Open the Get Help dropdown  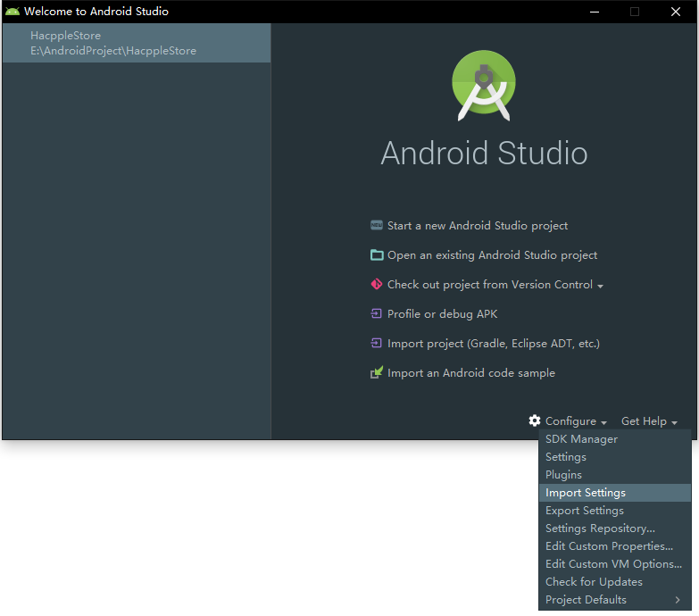tap(649, 421)
